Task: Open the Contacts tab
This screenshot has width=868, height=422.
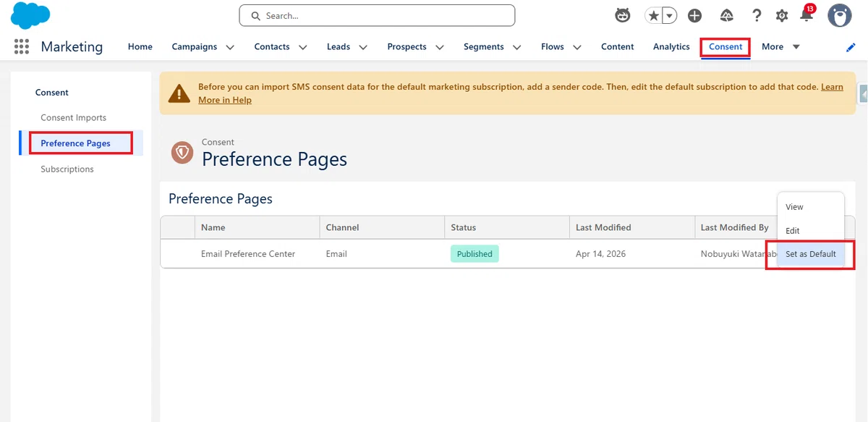Action: pyautogui.click(x=272, y=46)
